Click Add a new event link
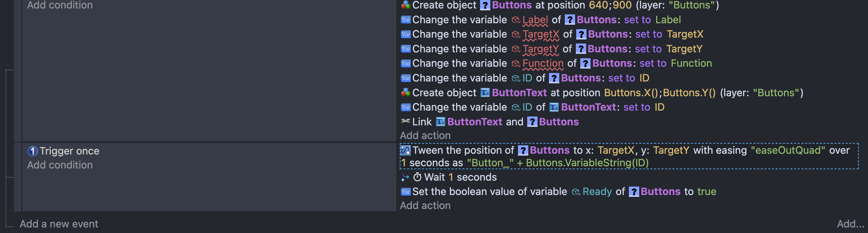 tap(59, 224)
